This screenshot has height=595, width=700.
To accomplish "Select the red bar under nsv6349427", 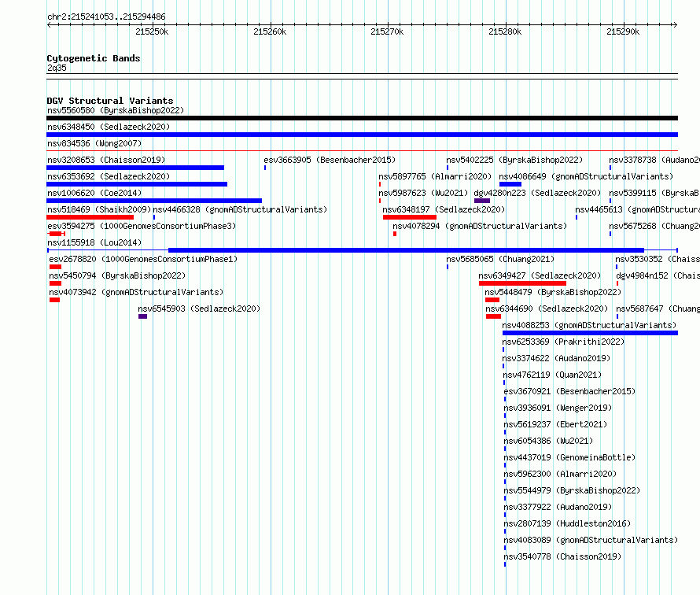I will 523,283.
